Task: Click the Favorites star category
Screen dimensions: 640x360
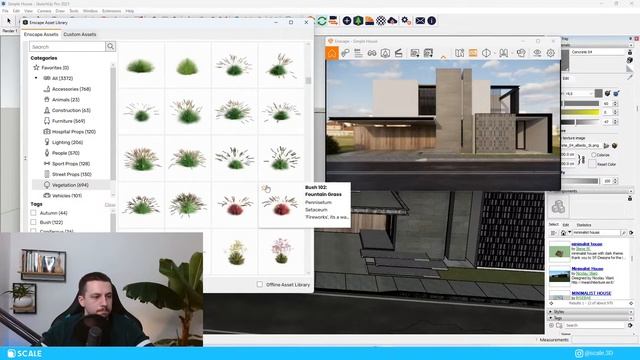Action: click(x=51, y=67)
